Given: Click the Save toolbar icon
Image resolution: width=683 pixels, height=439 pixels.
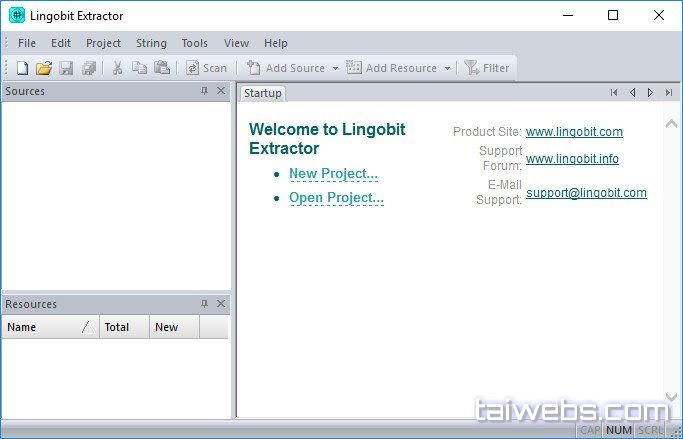Looking at the screenshot, I should point(66,68).
